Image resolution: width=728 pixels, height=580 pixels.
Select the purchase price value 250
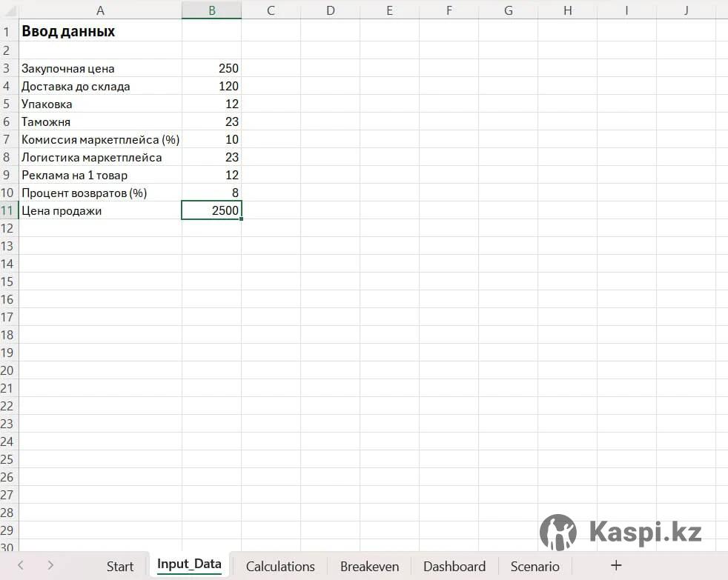pyautogui.click(x=211, y=68)
